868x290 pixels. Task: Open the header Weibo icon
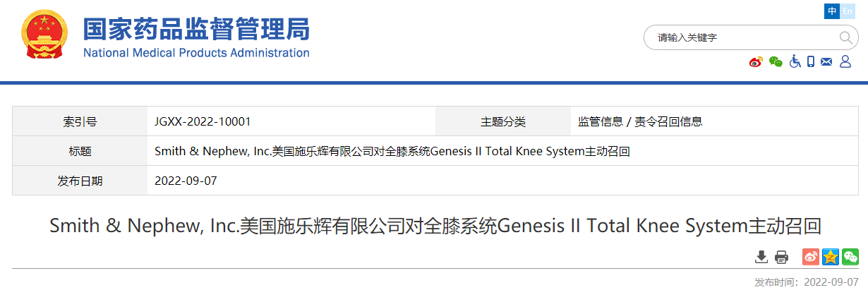coord(756,62)
